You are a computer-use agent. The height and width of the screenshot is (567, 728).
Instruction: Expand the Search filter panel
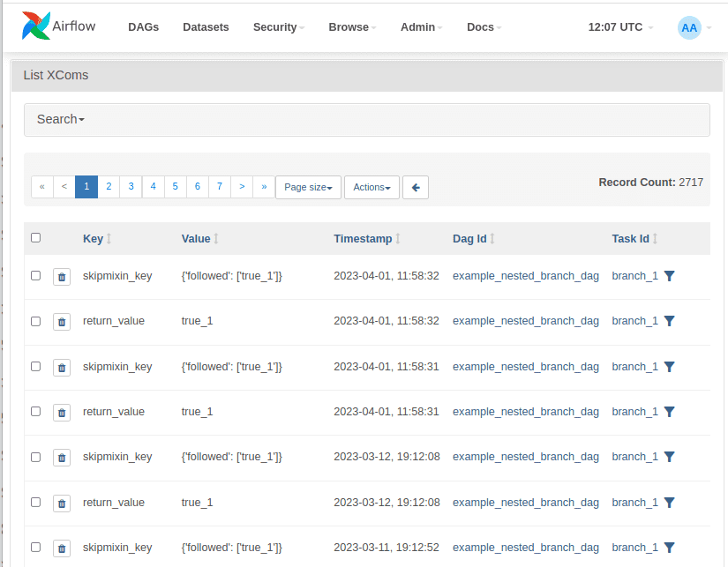coord(61,119)
